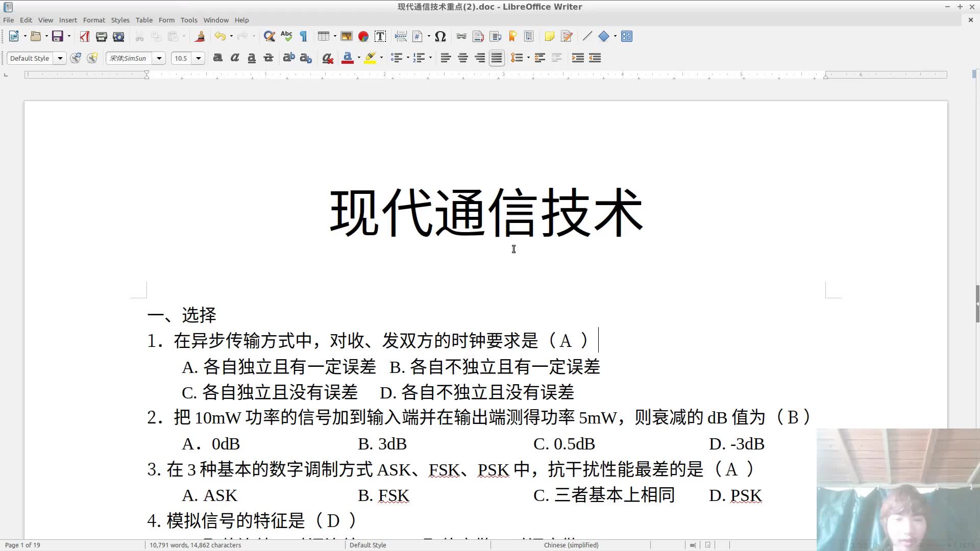Click the Print icon
Screen dimensions: 980x551
[x=101, y=36]
